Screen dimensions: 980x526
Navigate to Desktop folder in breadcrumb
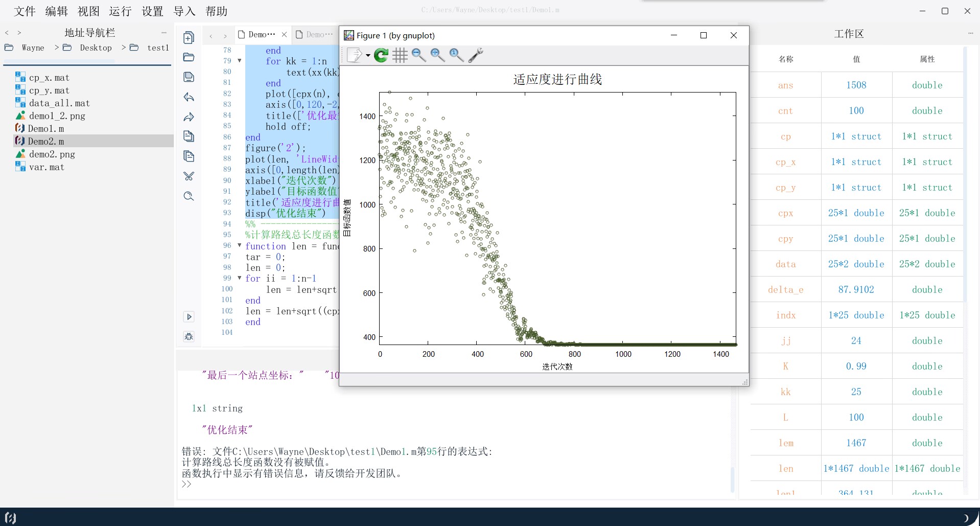[x=96, y=48]
